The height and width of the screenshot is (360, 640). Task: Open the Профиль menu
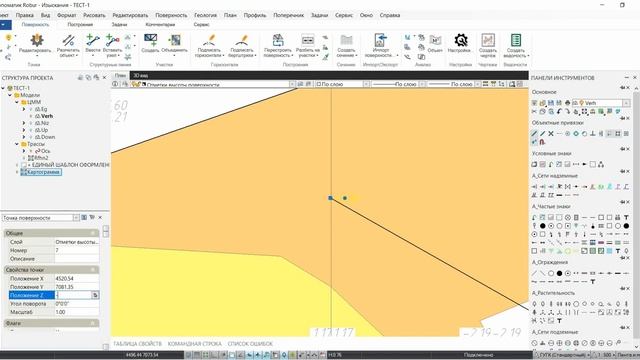click(255, 15)
